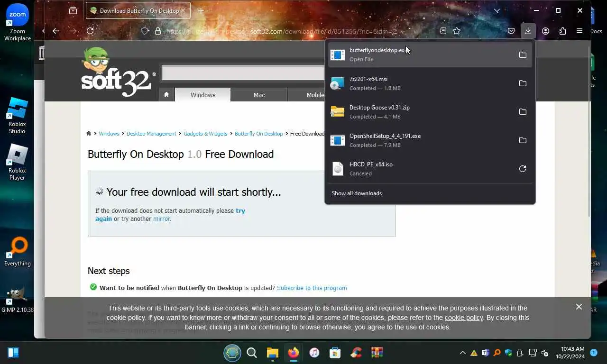The image size is (607, 364).
Task: Open folder for butterflyondesktop.exe download
Action: click(x=523, y=55)
